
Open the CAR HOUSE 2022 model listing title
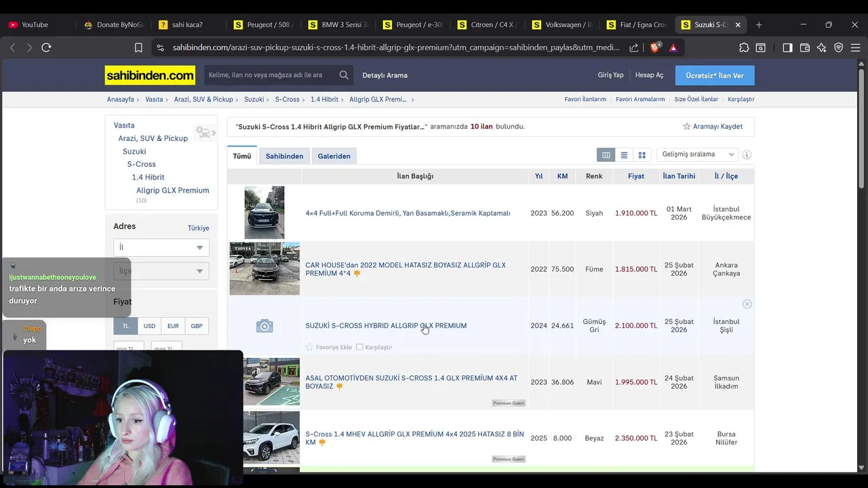pyautogui.click(x=406, y=269)
